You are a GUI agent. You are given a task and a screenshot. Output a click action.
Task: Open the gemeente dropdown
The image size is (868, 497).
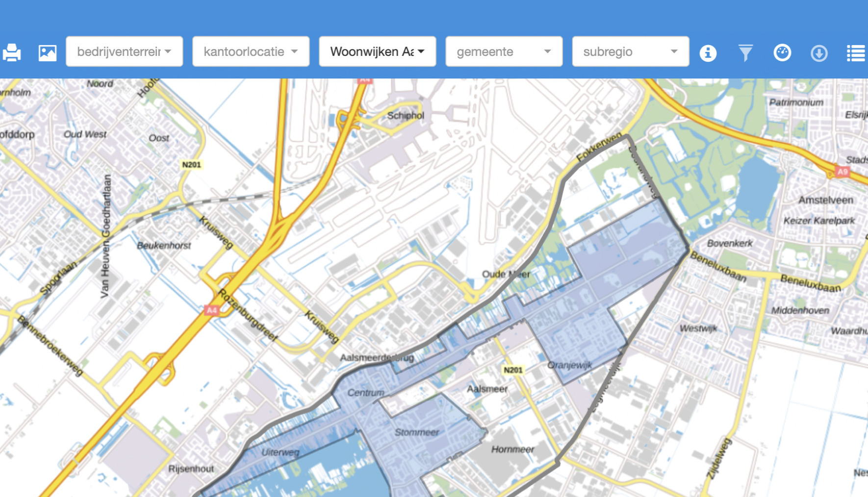pos(504,51)
